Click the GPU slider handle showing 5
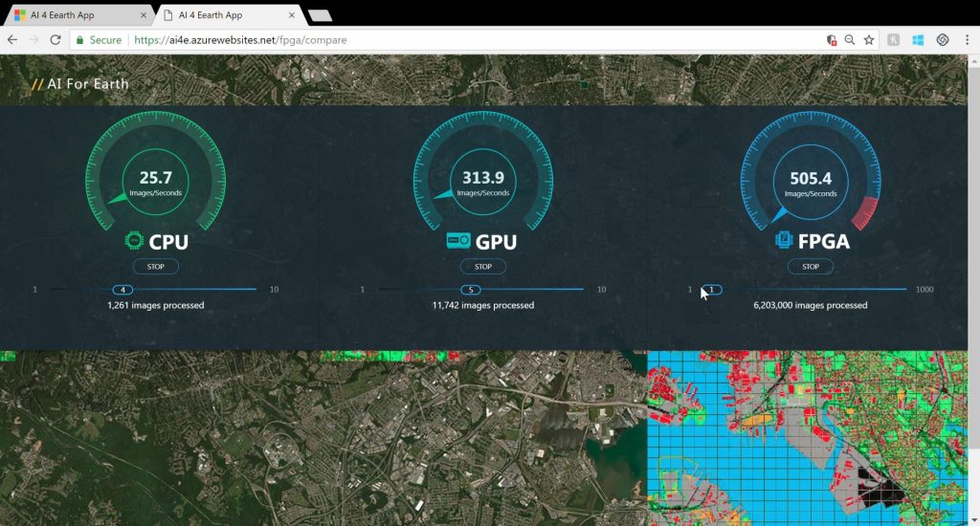This screenshot has width=980, height=526. pyautogui.click(x=471, y=289)
